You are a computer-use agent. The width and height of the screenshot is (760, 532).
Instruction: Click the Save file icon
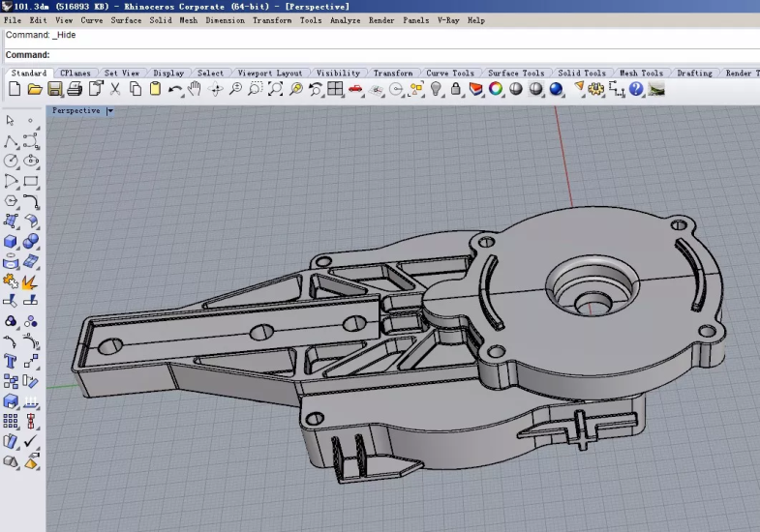(55, 89)
